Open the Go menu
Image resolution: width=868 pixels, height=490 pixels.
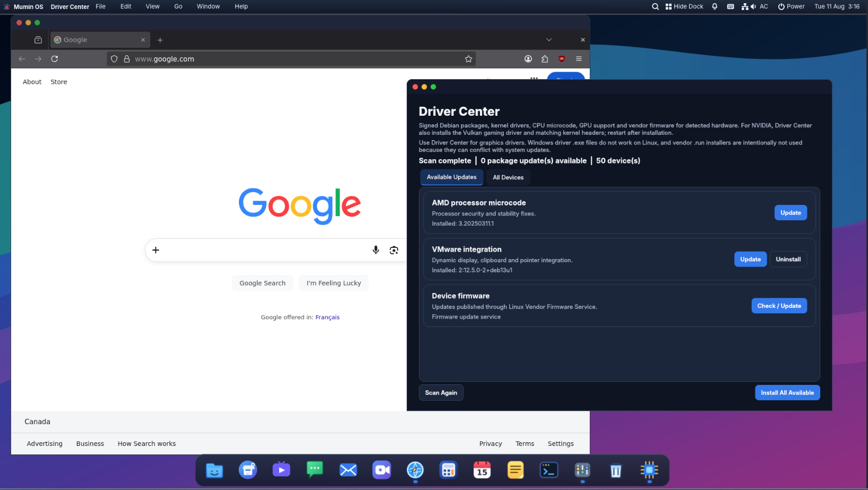178,6
